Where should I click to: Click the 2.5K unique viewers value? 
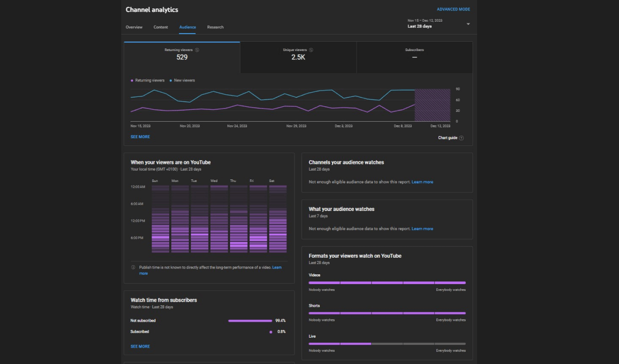(x=298, y=57)
